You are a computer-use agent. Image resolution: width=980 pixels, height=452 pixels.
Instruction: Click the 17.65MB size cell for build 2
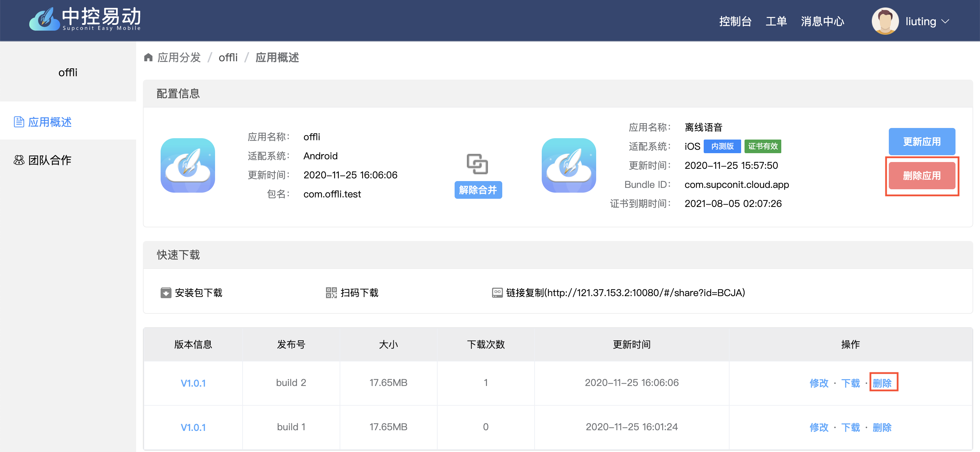point(388,383)
